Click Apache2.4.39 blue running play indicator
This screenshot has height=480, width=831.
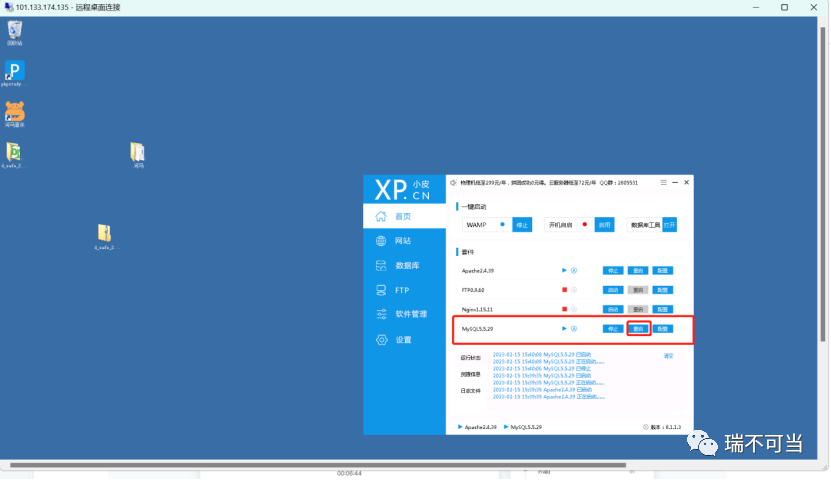click(x=564, y=271)
